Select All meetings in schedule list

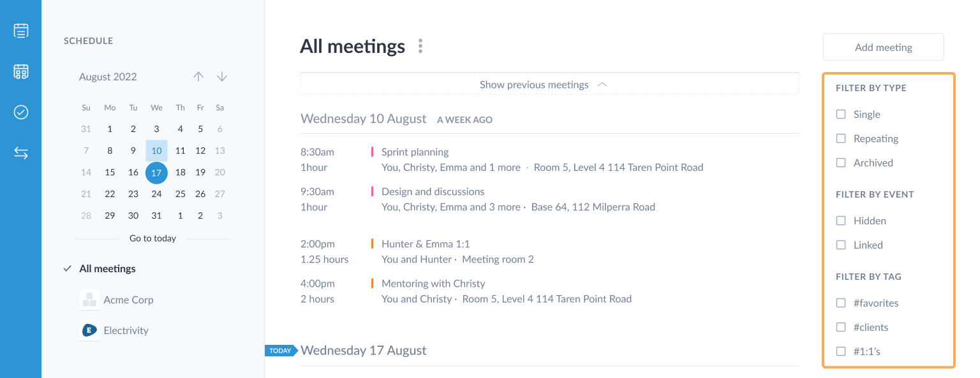[x=107, y=269]
